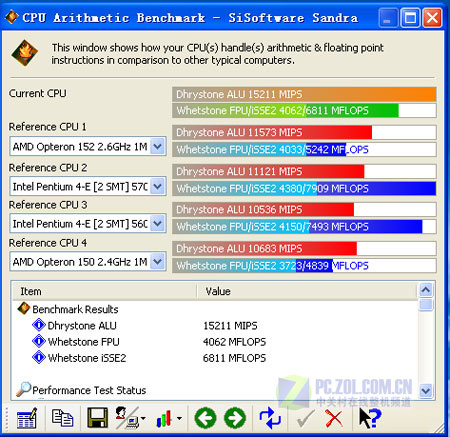Image resolution: width=450 pixels, height=437 pixels.
Task: Select the AMD Opteron 150 2.4GHz combo box
Action: [88, 262]
